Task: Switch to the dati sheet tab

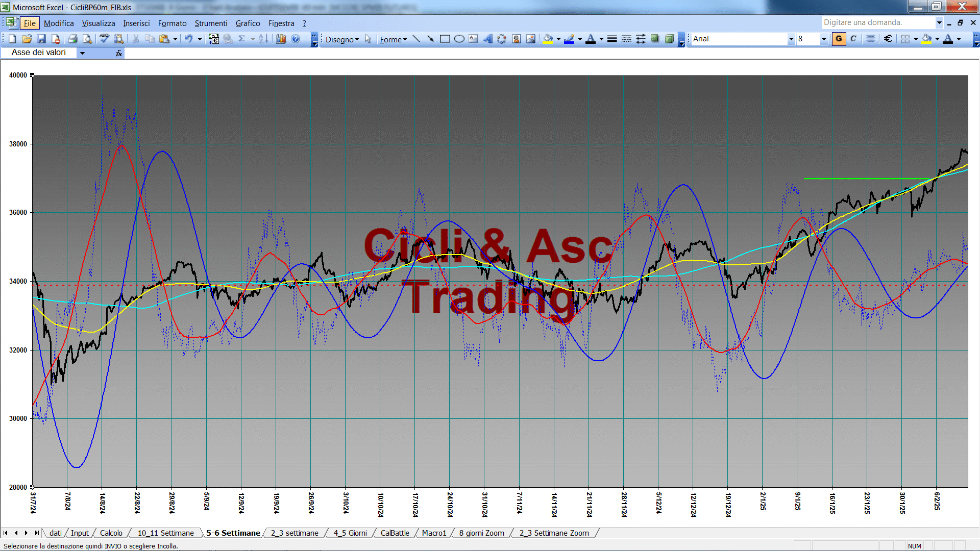Action: click(55, 533)
